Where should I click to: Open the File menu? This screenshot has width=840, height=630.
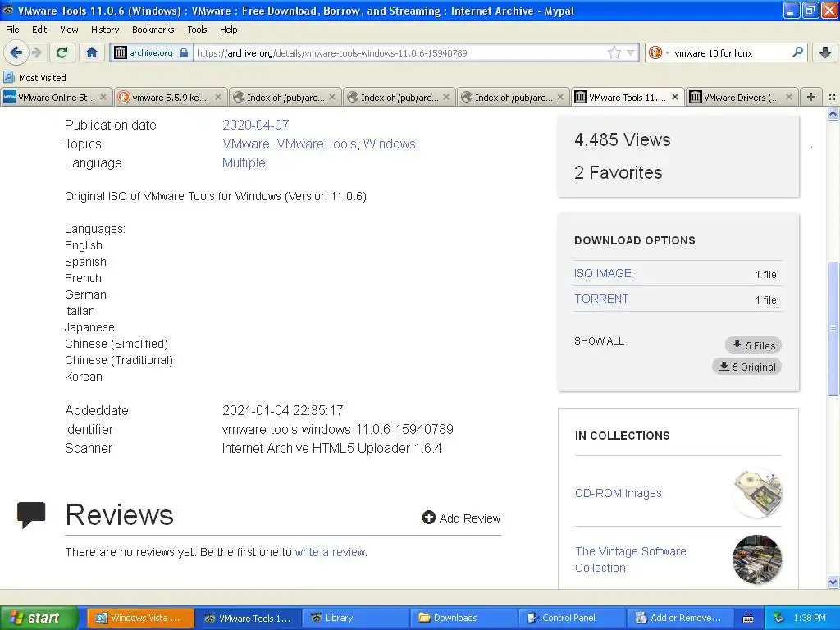coord(12,30)
